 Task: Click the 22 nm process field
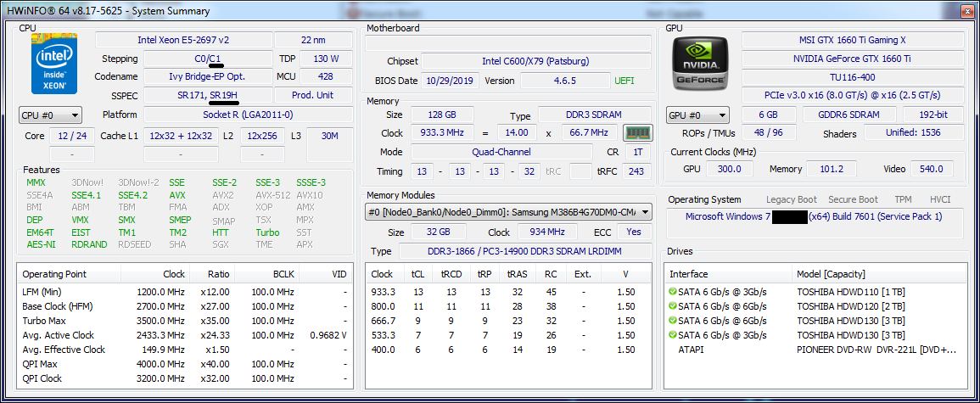313,40
